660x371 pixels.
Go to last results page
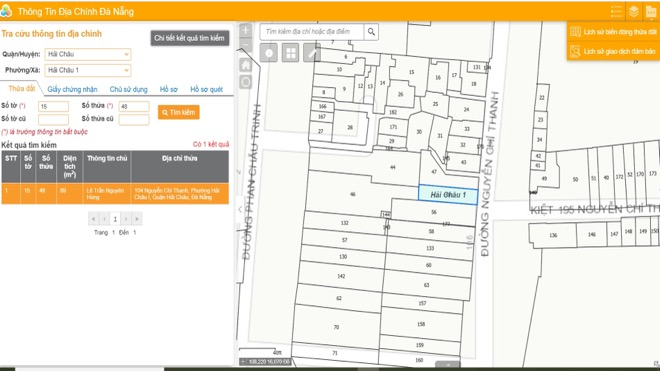coord(136,219)
